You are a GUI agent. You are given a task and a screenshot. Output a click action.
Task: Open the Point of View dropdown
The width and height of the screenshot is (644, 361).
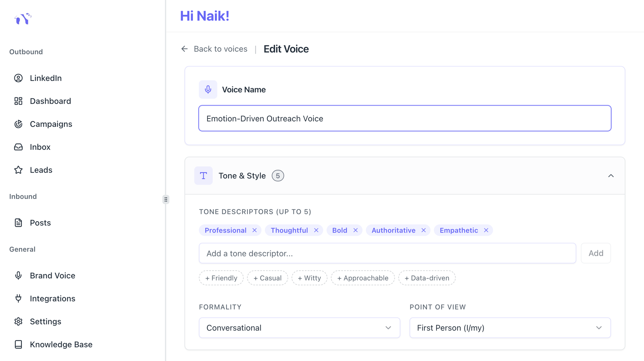pyautogui.click(x=510, y=328)
